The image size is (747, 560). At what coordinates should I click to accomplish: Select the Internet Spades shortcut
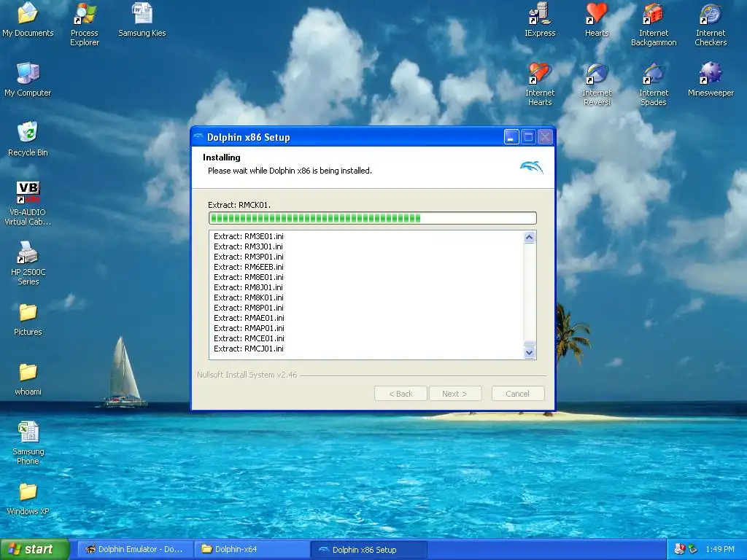[654, 85]
